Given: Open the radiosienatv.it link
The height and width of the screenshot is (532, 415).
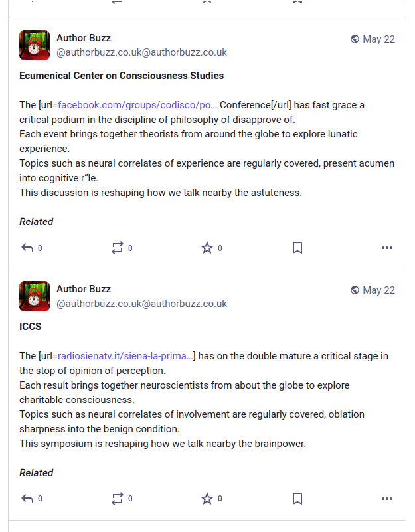Looking at the screenshot, I should (125, 356).
